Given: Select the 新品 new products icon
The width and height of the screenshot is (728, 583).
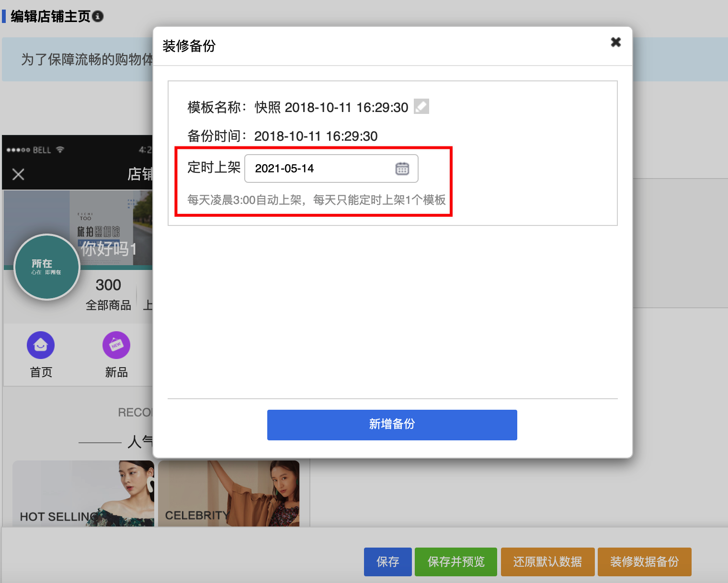Looking at the screenshot, I should 116,345.
